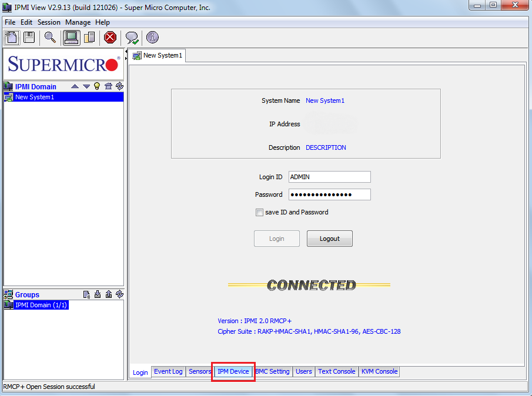The height and width of the screenshot is (396, 532).
Task: Click the Login ID input field
Action: click(329, 177)
